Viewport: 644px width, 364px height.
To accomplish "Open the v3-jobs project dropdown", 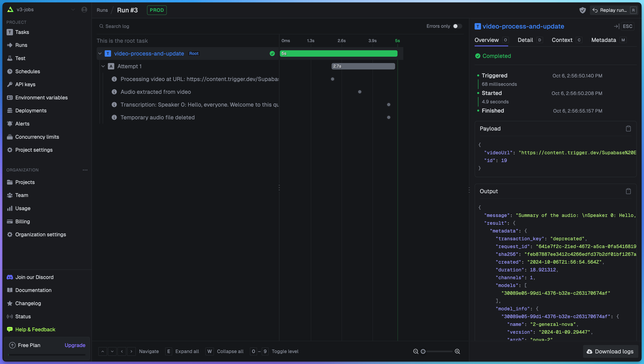I will (x=73, y=10).
